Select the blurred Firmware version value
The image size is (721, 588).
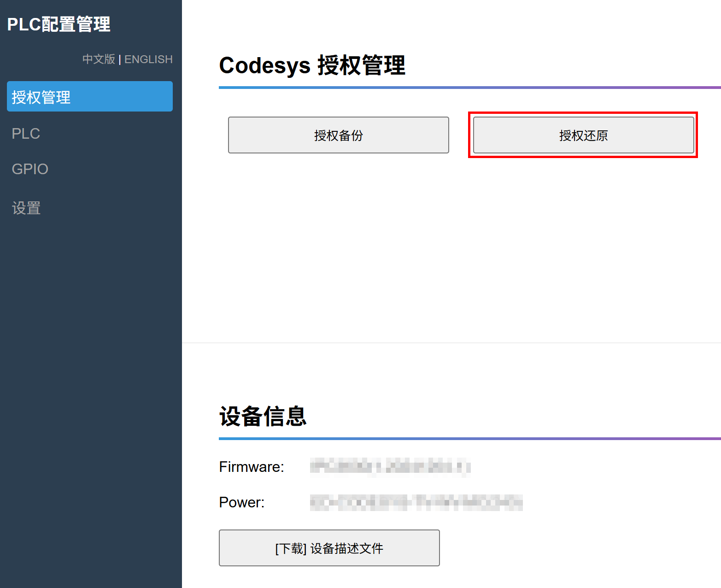point(390,467)
